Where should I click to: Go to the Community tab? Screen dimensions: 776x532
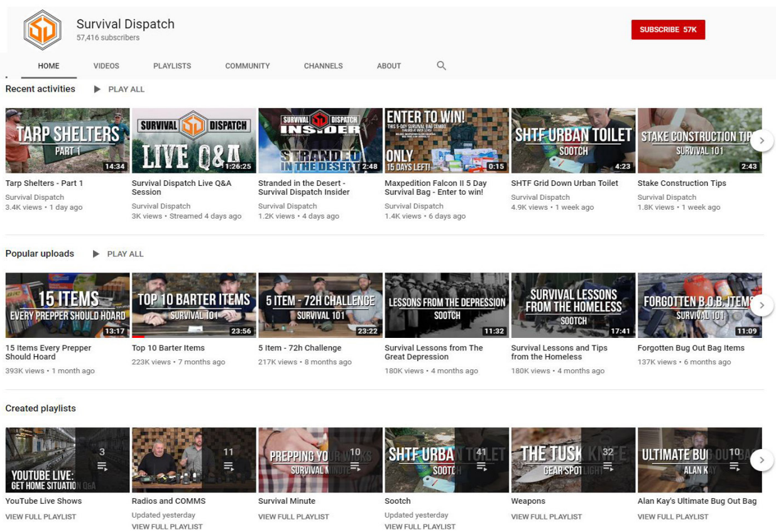[x=248, y=66]
